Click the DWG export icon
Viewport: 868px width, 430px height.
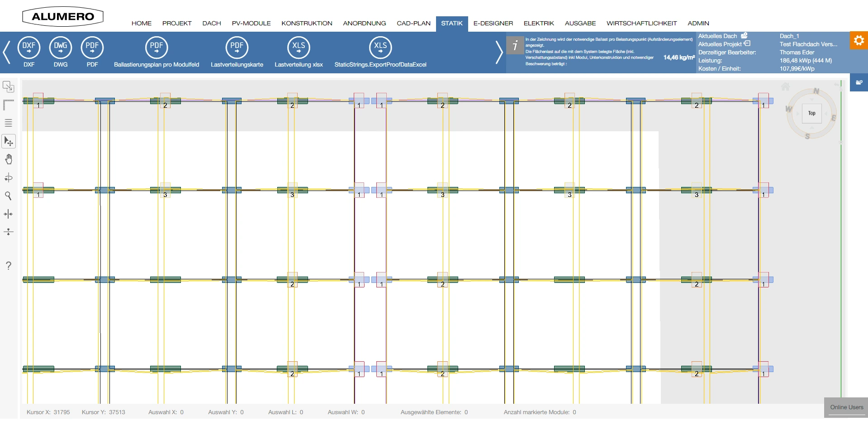61,48
